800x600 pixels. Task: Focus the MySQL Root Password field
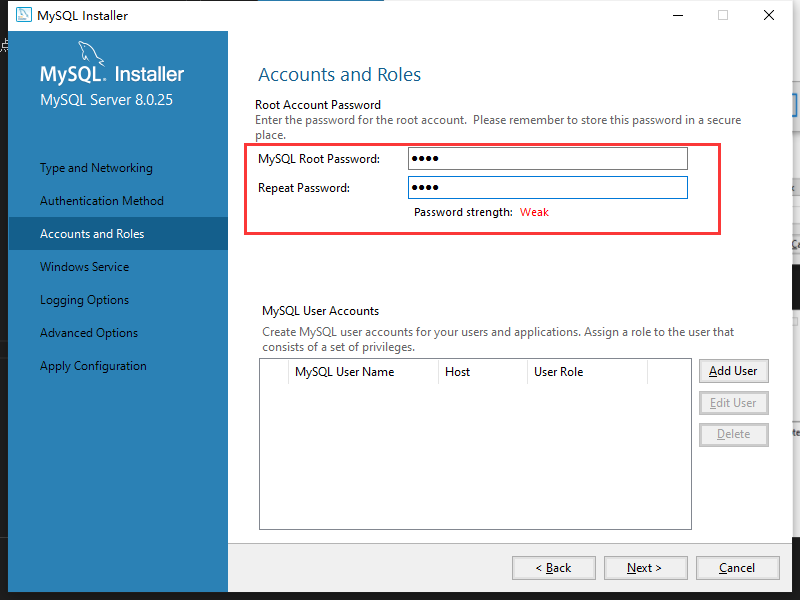point(547,159)
